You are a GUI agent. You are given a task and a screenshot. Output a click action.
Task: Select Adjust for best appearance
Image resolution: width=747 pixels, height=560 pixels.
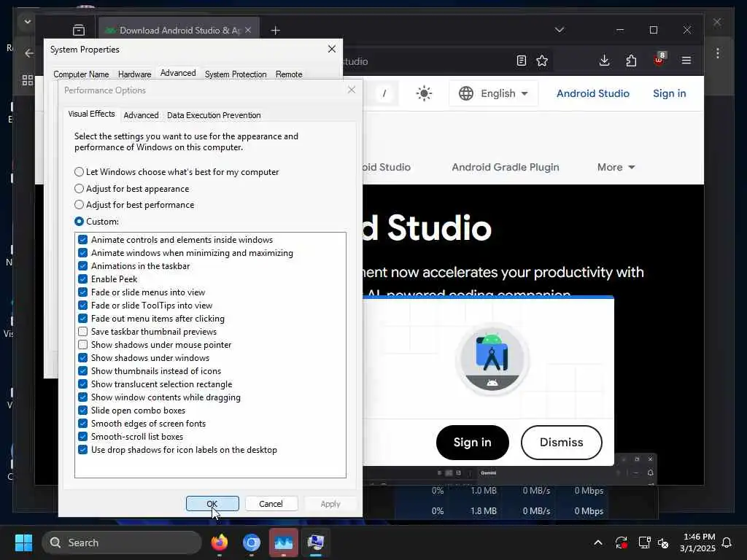pos(131,189)
